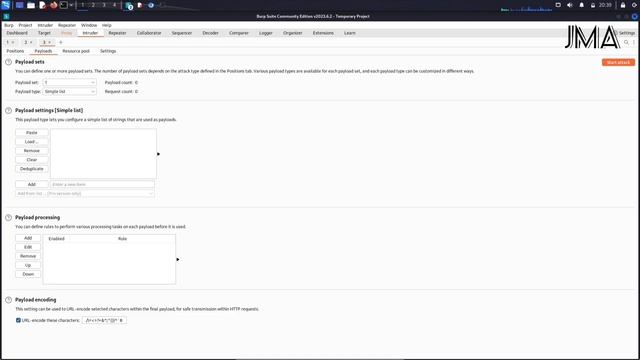Image resolution: width=640 pixels, height=360 pixels.
Task: Open the Payload type dropdown
Action: pyautogui.click(x=69, y=92)
